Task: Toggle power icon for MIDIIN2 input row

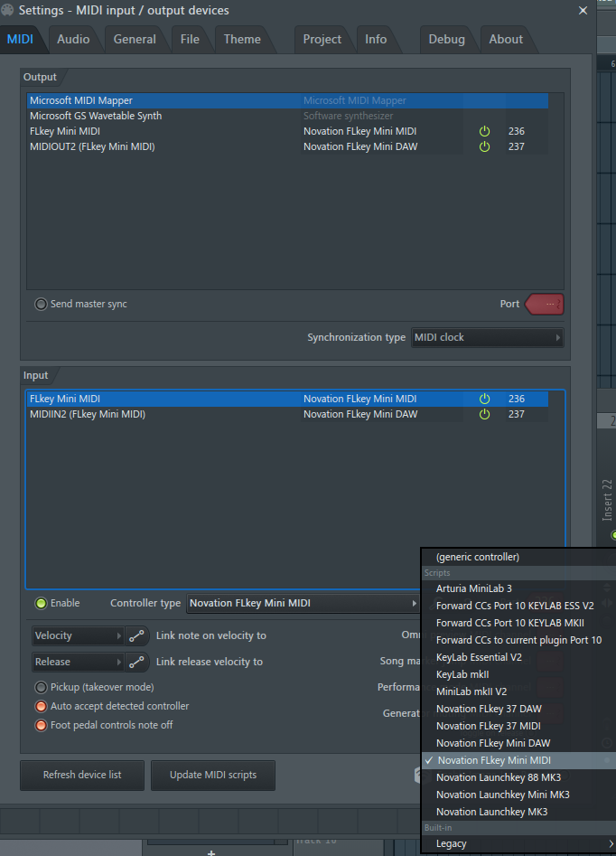Action: [484, 414]
